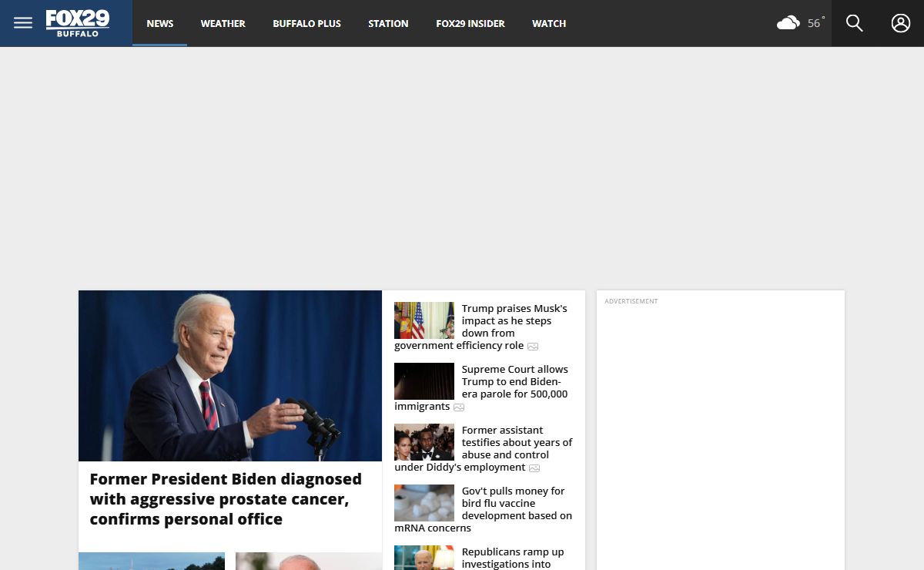The height and width of the screenshot is (570, 924).
Task: Open the hamburger menu icon
Action: (23, 23)
